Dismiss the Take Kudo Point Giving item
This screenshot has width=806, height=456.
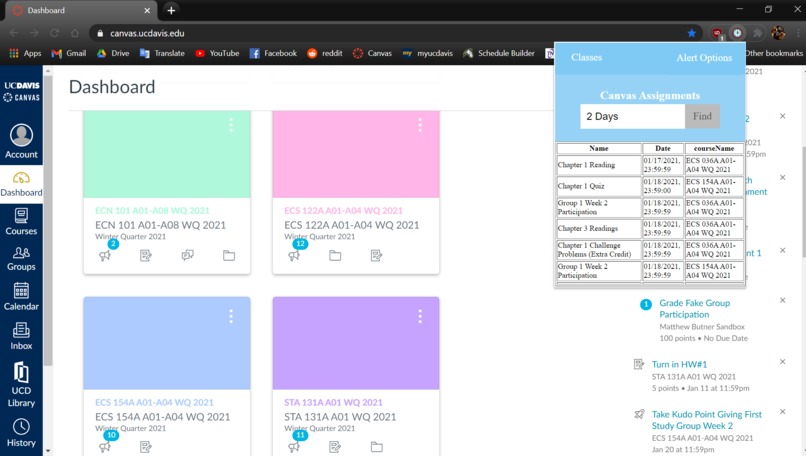(782, 411)
